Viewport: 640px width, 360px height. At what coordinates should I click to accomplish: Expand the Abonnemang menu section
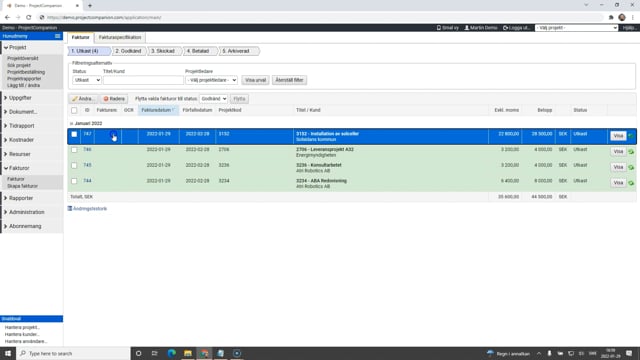(x=25, y=226)
